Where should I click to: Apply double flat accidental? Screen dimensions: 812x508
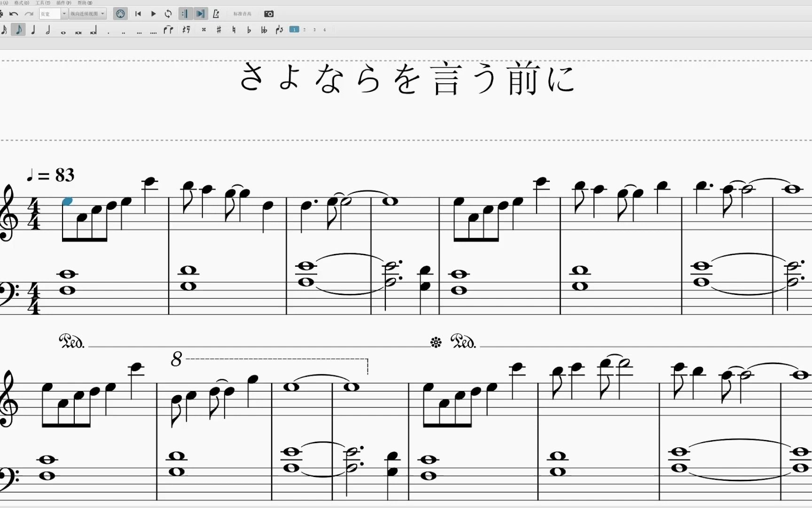[264, 30]
